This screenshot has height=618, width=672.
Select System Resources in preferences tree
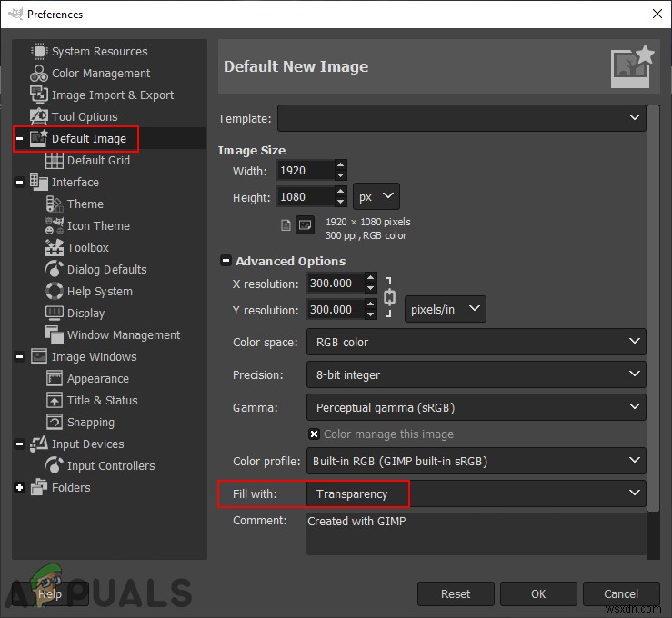pyautogui.click(x=99, y=52)
